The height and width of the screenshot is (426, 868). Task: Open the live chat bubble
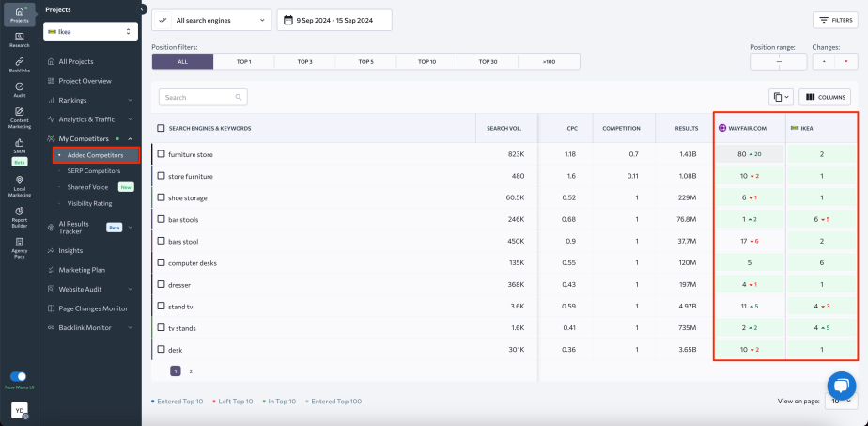click(x=841, y=387)
